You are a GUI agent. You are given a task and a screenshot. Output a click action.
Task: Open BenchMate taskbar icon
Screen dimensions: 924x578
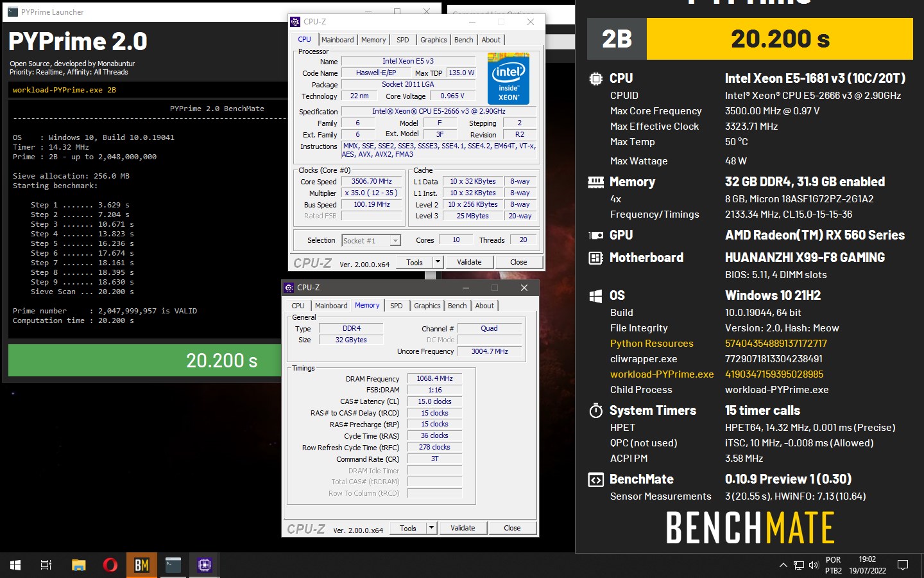(142, 565)
